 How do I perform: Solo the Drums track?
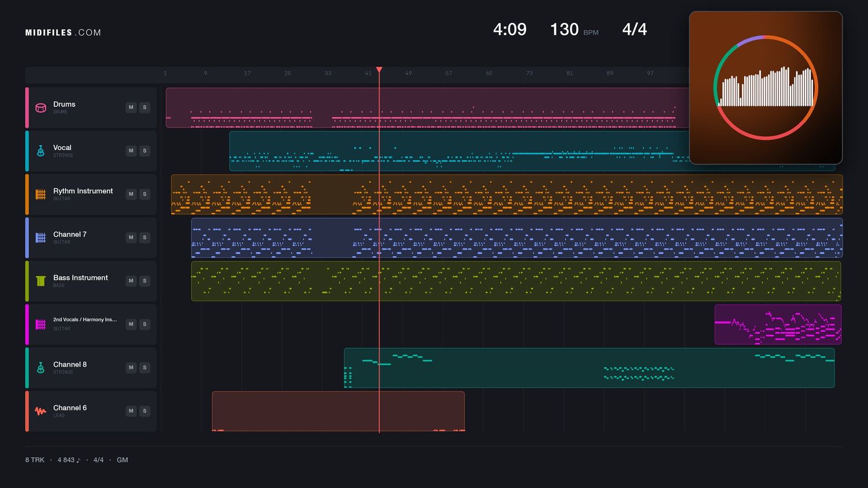tap(145, 108)
